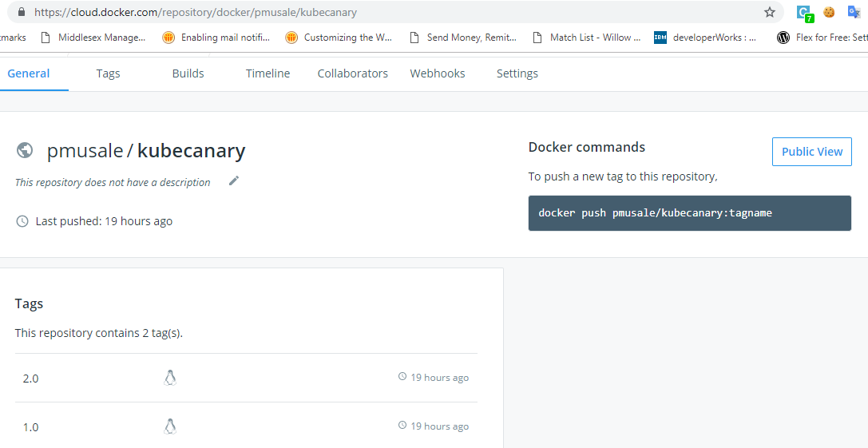Switch to the Tags tab
Image resolution: width=868 pixels, height=448 pixels.
pos(108,73)
